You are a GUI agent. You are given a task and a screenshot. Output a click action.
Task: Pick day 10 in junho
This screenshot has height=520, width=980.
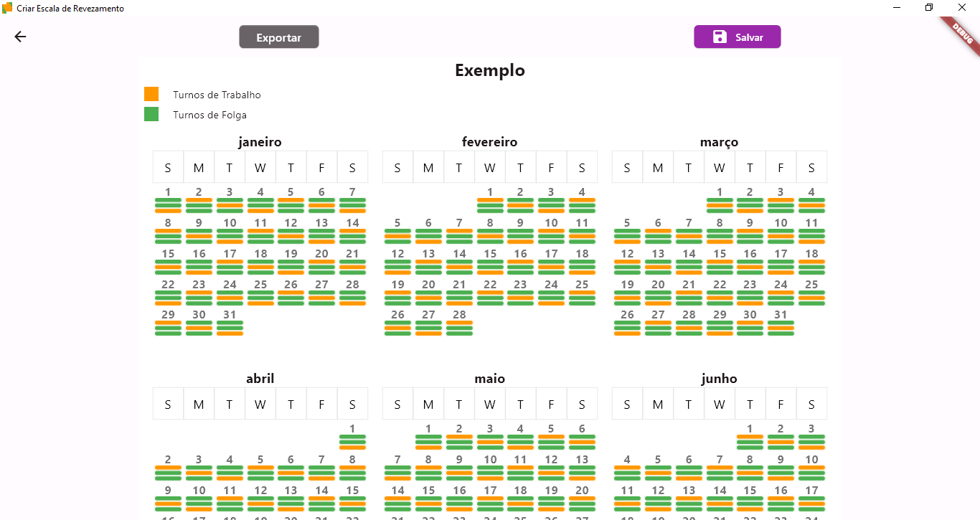coord(811,460)
